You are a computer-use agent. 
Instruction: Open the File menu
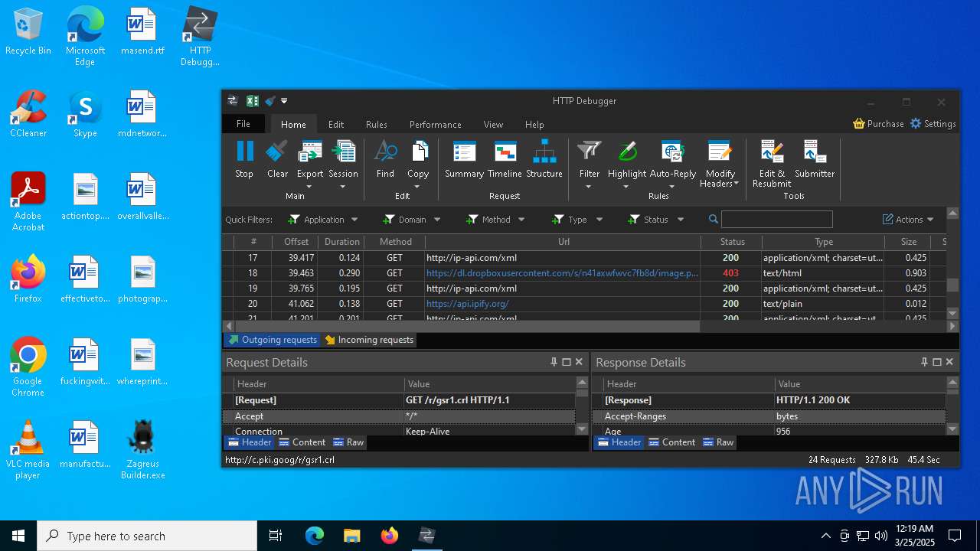243,124
